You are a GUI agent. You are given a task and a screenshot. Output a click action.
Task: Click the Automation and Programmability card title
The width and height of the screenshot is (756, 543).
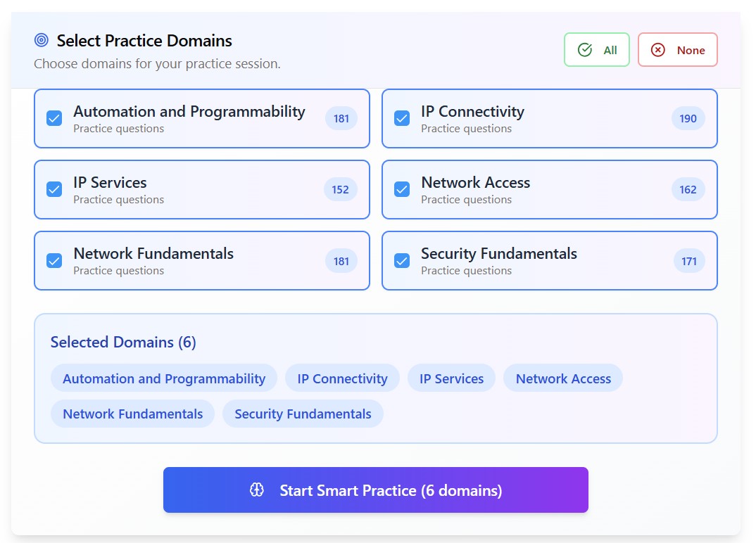click(x=189, y=111)
